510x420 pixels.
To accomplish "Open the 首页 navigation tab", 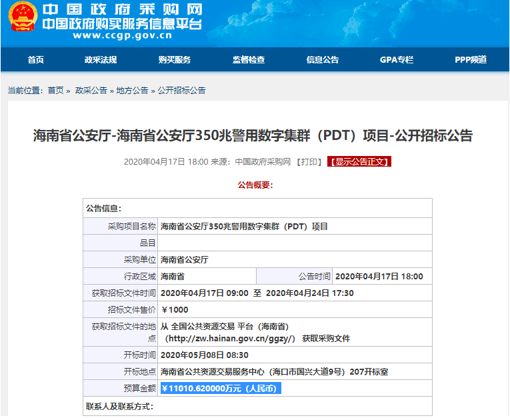I will pos(36,60).
